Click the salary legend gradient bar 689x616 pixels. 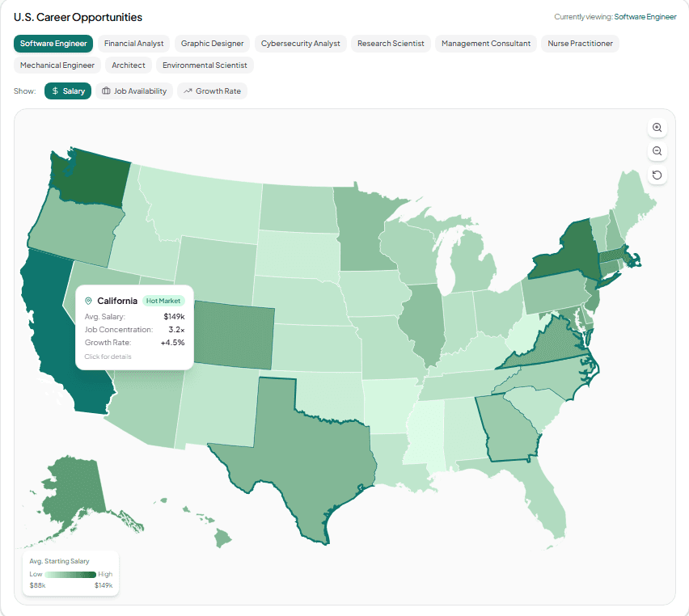70,574
